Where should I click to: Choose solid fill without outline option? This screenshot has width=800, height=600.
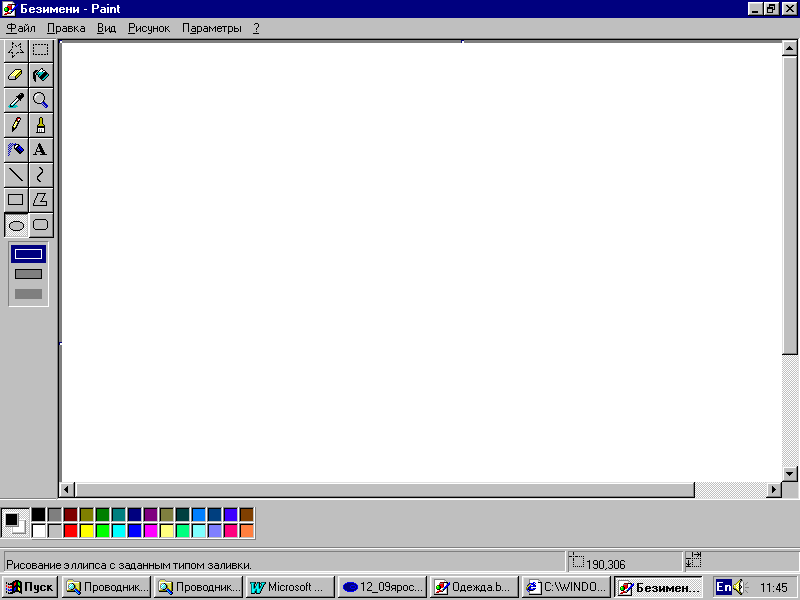coord(29,294)
